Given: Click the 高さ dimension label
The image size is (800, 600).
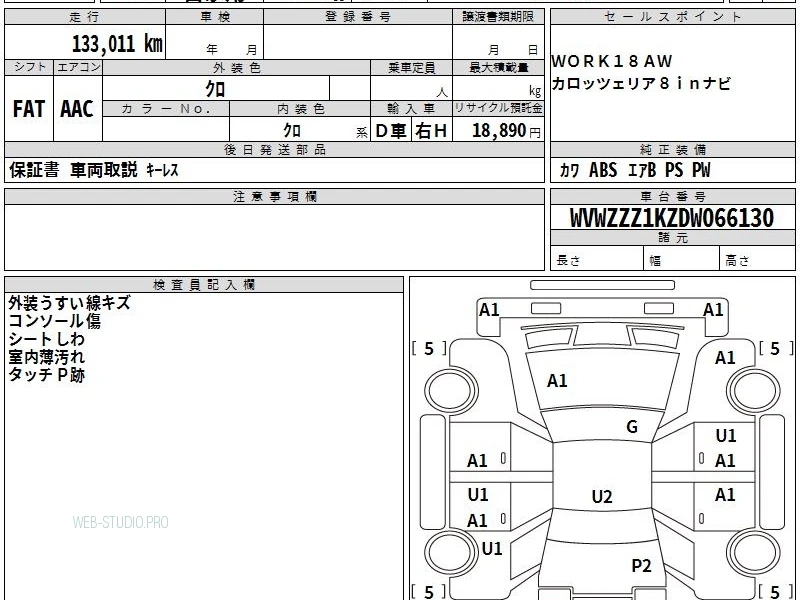Looking at the screenshot, I should (737, 261).
